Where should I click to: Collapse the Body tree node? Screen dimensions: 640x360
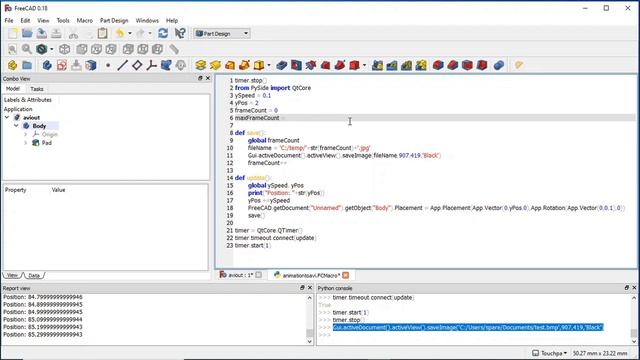point(16,126)
